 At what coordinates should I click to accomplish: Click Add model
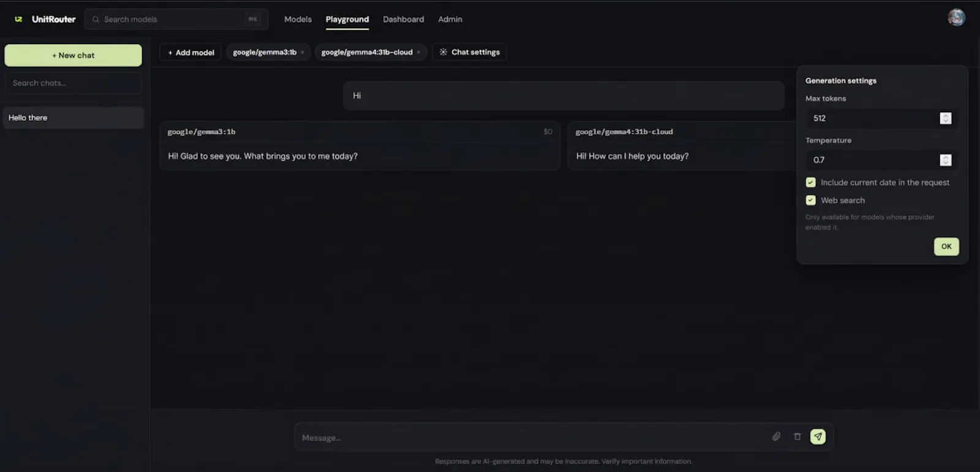[x=190, y=52]
